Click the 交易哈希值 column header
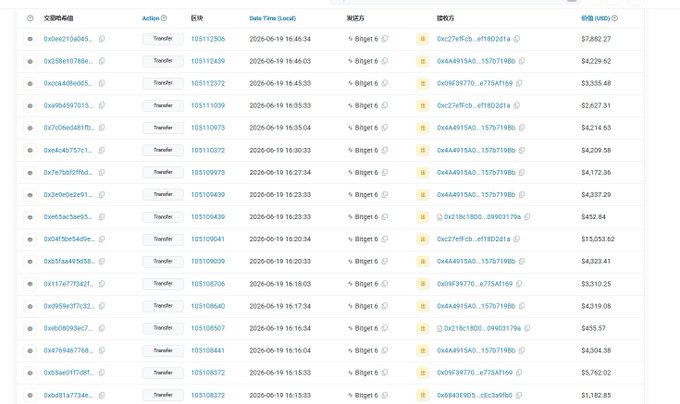680x404 pixels. pos(59,18)
